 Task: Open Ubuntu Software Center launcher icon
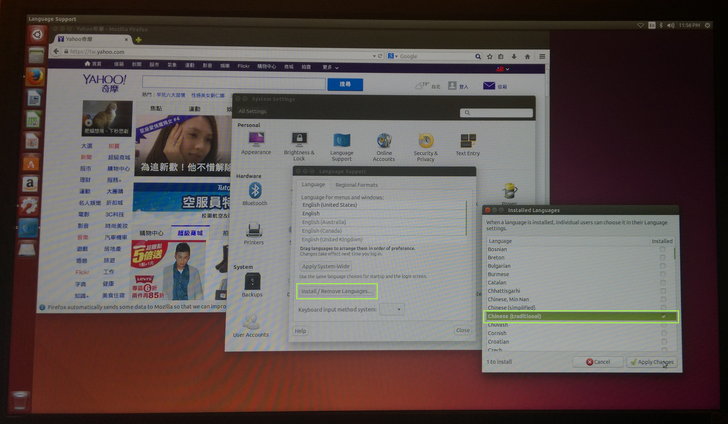[x=31, y=163]
